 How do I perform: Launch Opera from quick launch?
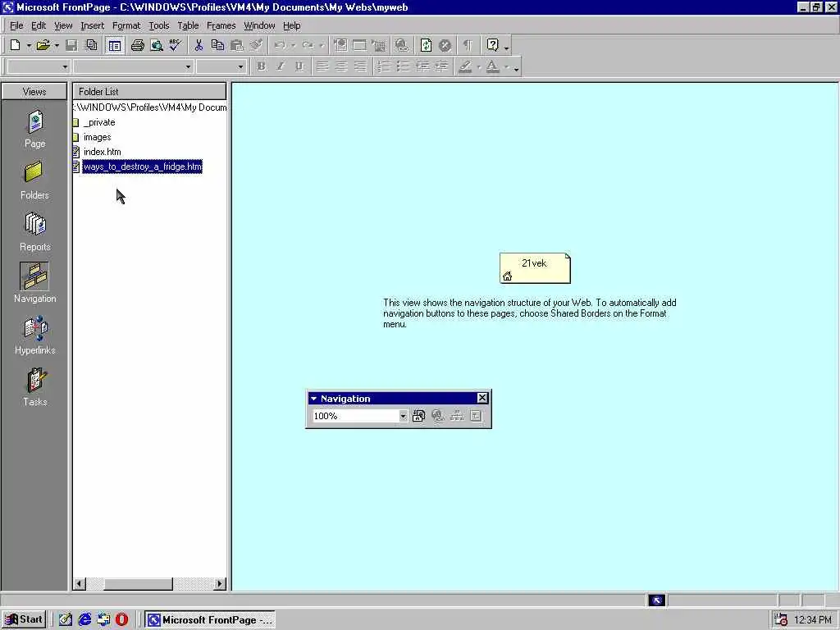pos(122,620)
